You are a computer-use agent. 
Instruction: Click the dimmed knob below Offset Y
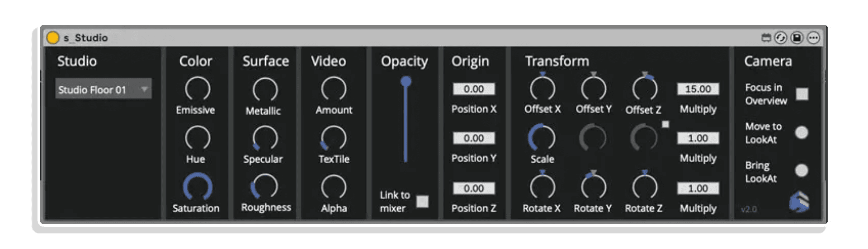pyautogui.click(x=593, y=137)
